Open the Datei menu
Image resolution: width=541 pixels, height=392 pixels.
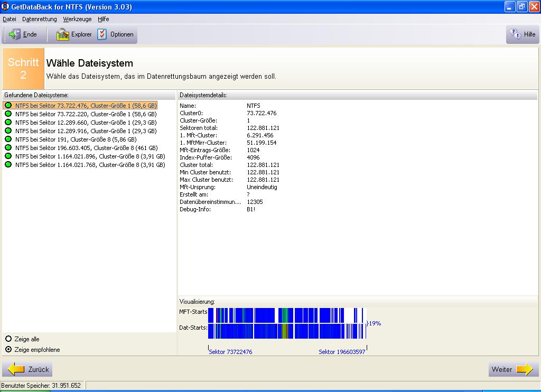[x=10, y=19]
